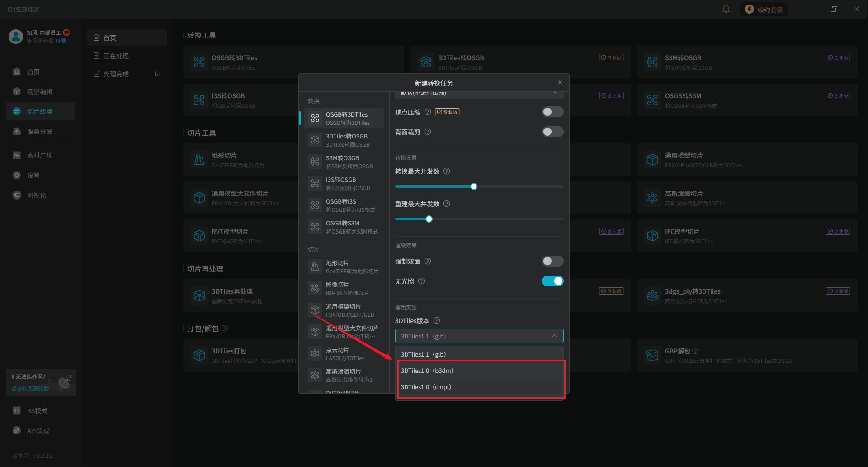The height and width of the screenshot is (467, 868).
Task: Click the 可视化 sidebar icon
Action: tap(17, 195)
